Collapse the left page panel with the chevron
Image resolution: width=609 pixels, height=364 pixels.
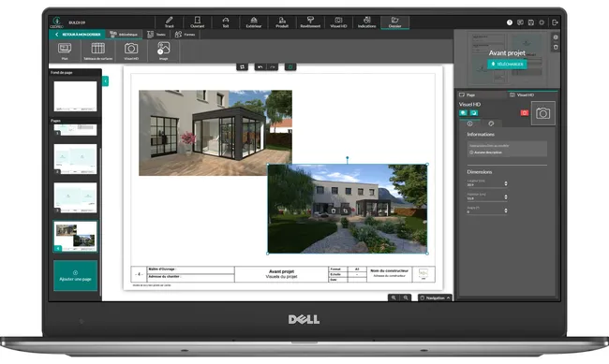point(105,81)
